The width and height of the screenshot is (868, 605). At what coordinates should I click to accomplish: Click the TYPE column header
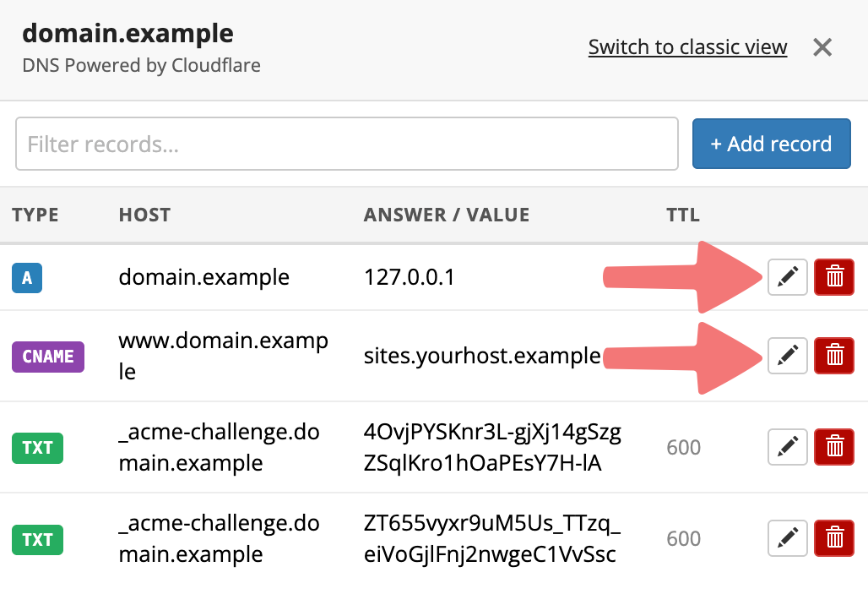(35, 215)
